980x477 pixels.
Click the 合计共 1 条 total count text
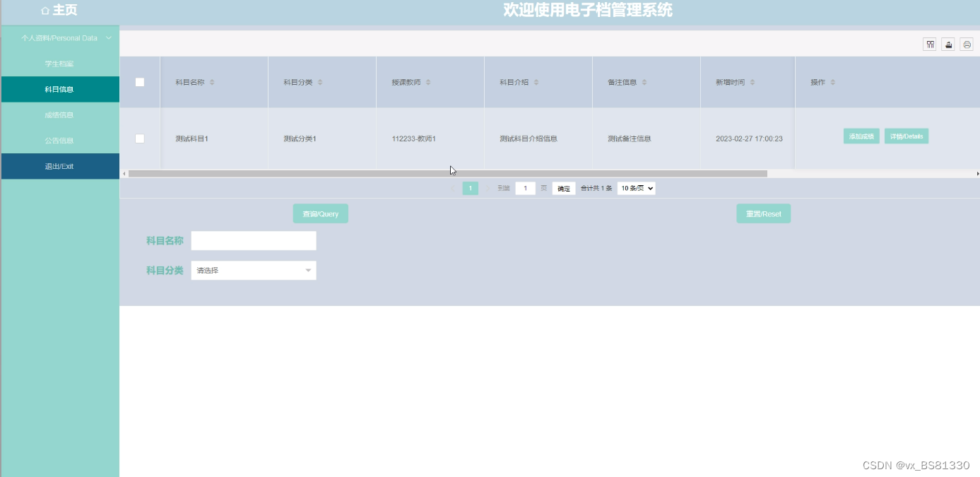[x=596, y=189]
